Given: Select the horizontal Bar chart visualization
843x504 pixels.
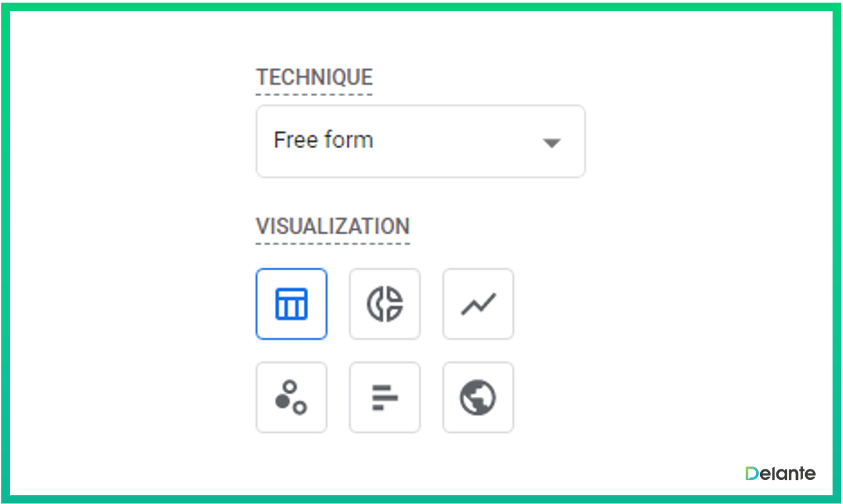Looking at the screenshot, I should 385,398.
